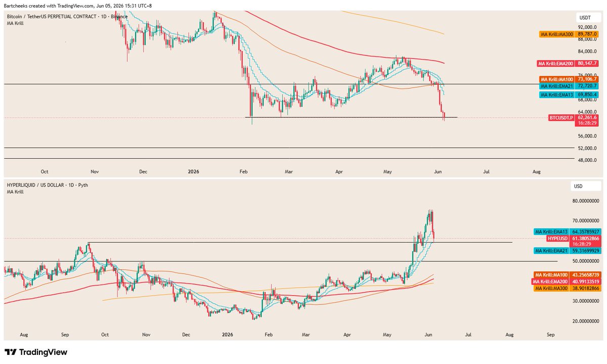Click the MA Krill indicator name on the Bitcoin chart
The image size is (607, 364).
click(x=15, y=23)
